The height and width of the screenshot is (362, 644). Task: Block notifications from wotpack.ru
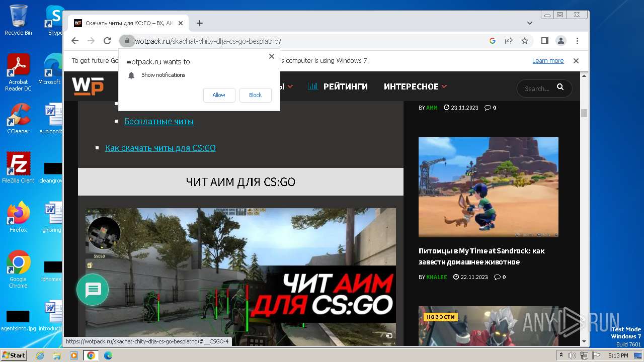pos(255,95)
